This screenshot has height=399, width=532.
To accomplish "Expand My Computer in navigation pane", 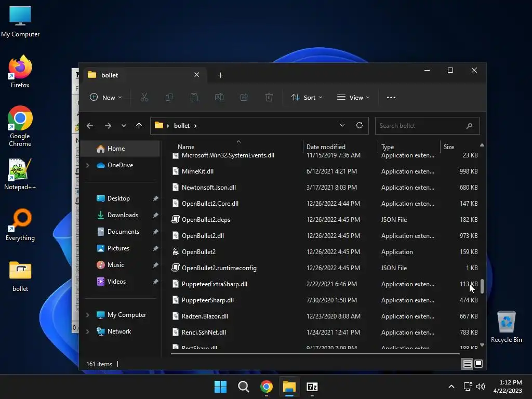I will tap(87, 315).
